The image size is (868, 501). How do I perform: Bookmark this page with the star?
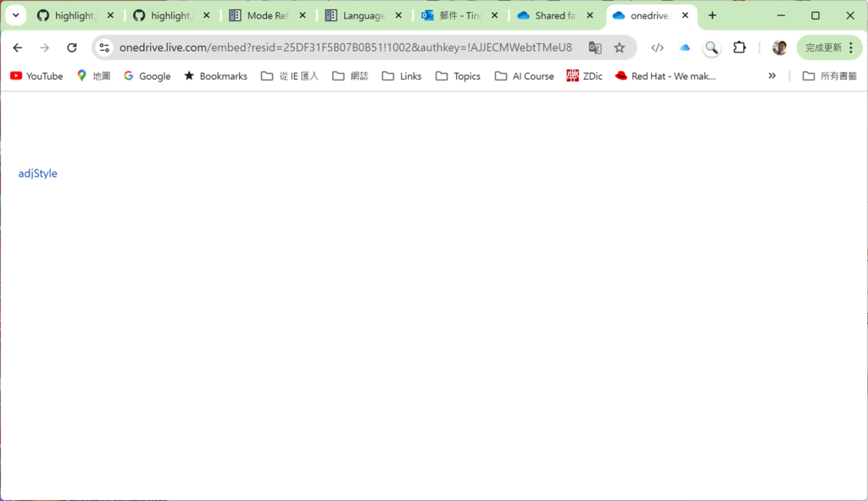click(620, 47)
